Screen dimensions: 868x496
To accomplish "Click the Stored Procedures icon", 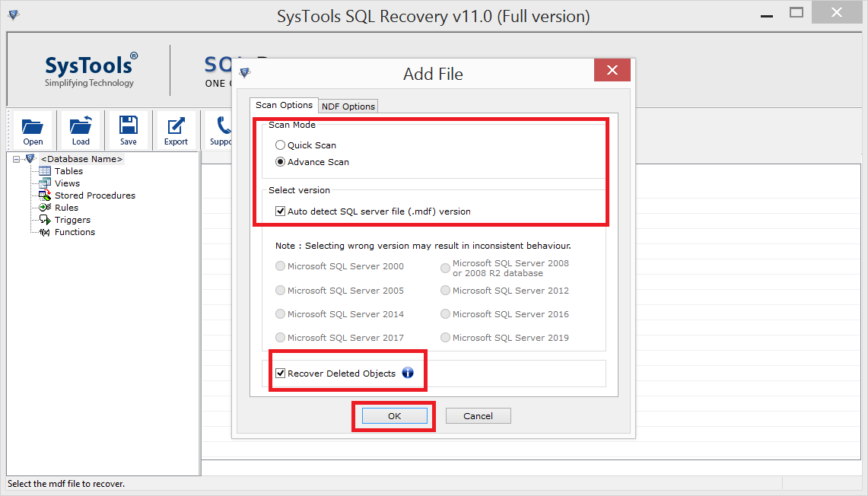I will (44, 195).
